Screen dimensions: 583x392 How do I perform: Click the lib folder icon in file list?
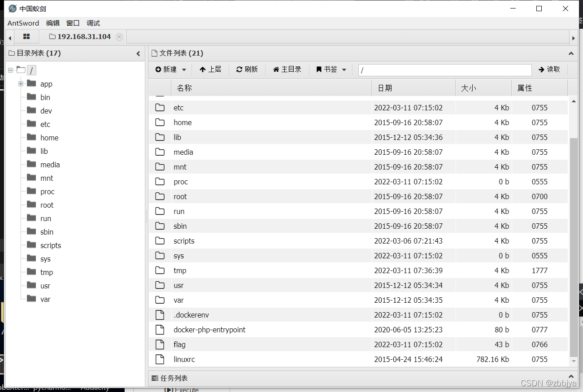click(160, 137)
